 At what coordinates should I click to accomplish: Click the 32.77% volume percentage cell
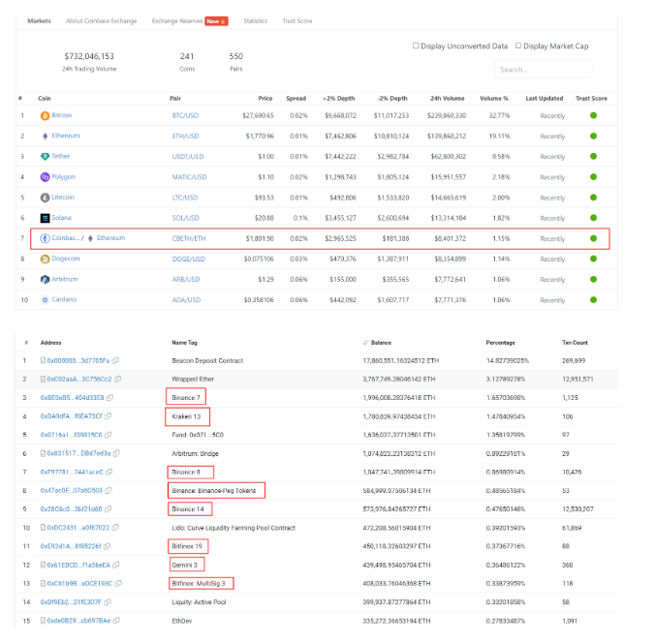click(x=500, y=115)
